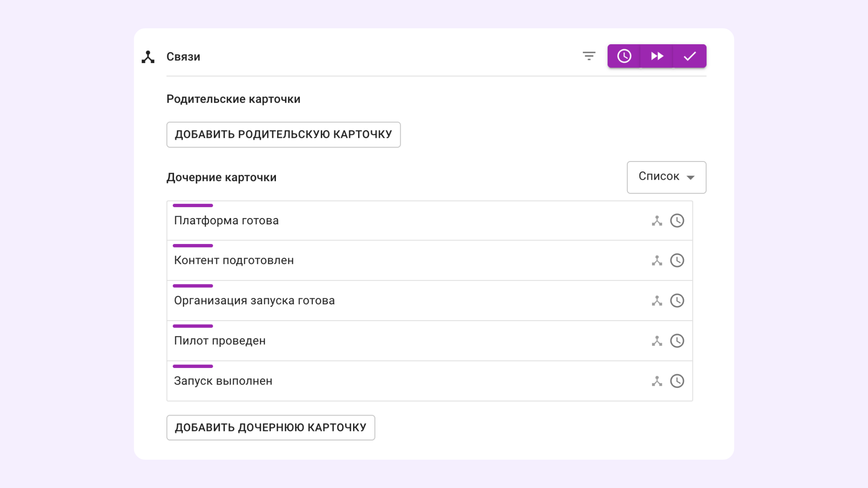Open the Список view dropdown

pos(666,177)
